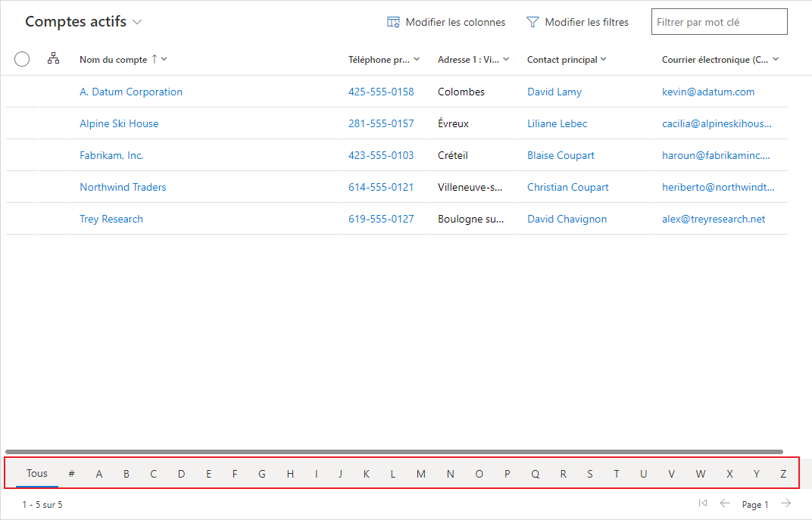Click email alex@treyresearch.net

[x=714, y=219]
